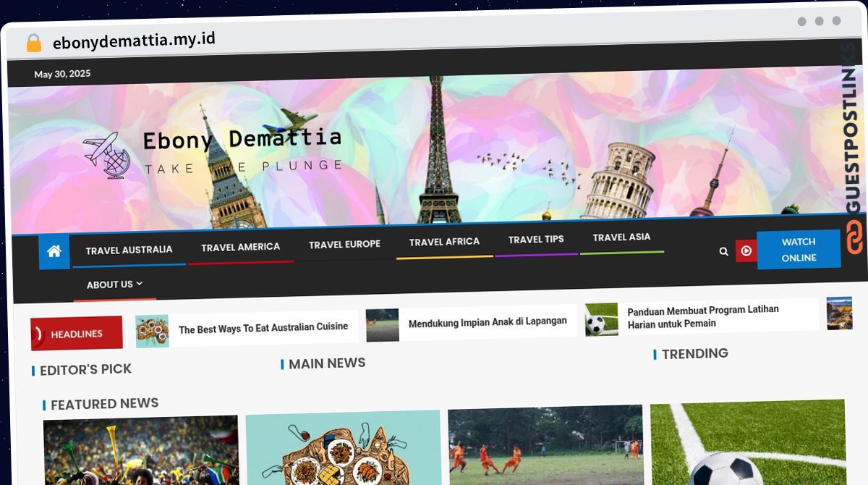Click the padlock icon in address bar
Image resolution: width=868 pixels, height=485 pixels.
click(33, 43)
